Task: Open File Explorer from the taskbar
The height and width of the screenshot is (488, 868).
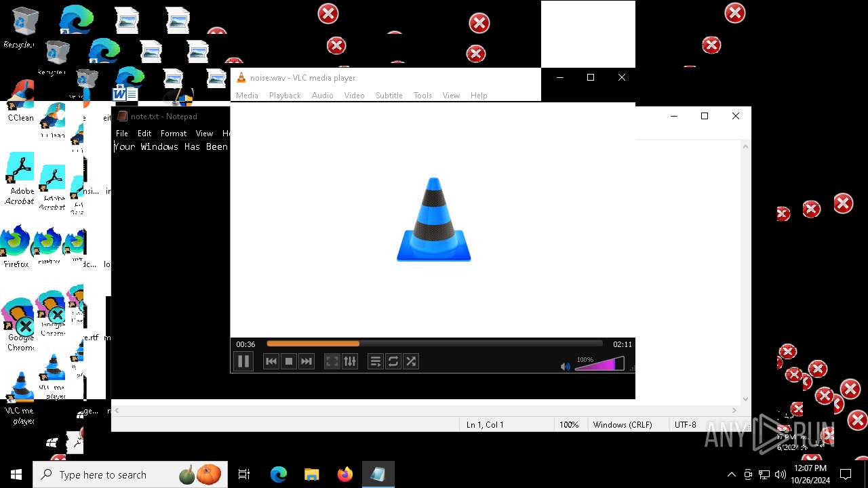Action: click(x=312, y=474)
